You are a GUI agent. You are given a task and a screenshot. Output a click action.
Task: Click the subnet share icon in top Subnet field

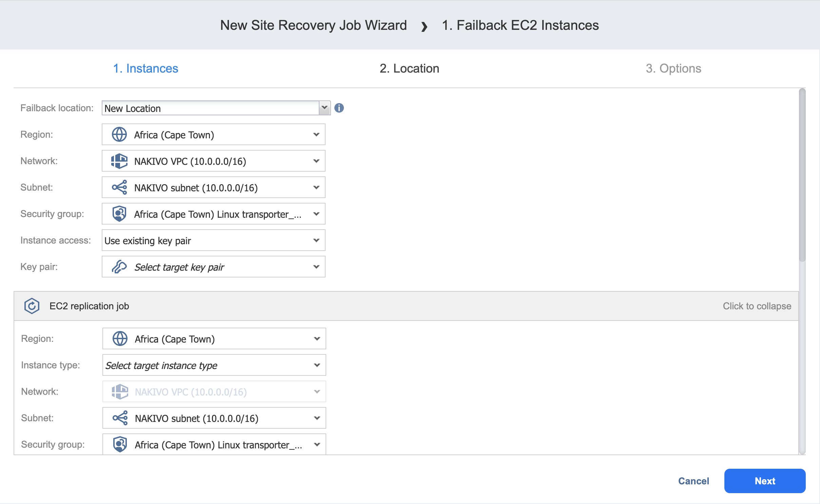pos(119,188)
